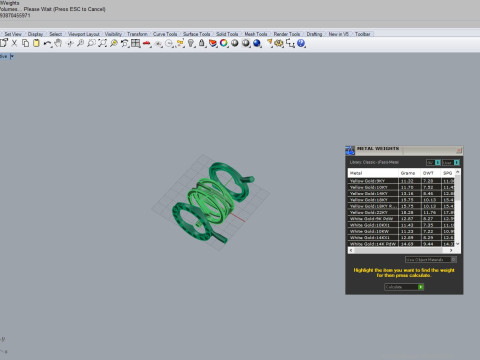
Task: Switch to the Solid Tools tab
Action: (227, 34)
